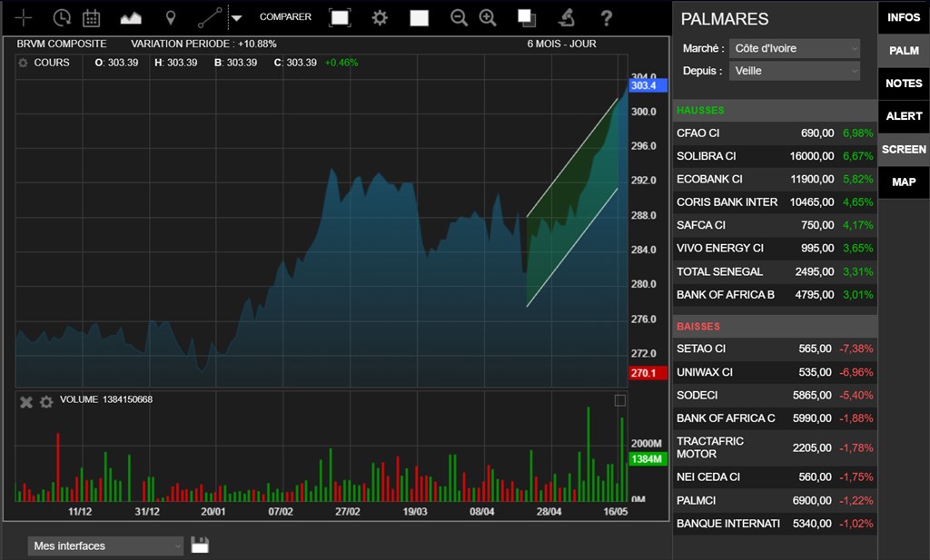The width and height of the screenshot is (930, 560).
Task: Select SOLIBRA CI stock row
Action: 775,156
